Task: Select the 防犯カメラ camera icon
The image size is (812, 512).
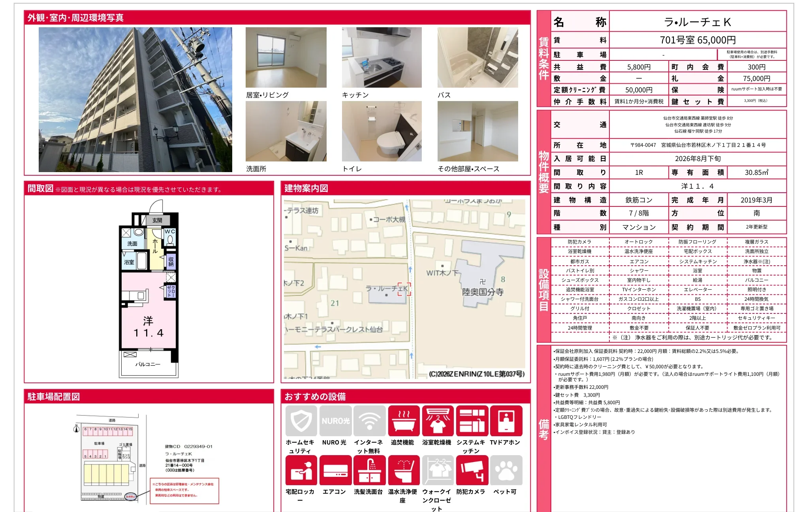Action: [x=472, y=470]
